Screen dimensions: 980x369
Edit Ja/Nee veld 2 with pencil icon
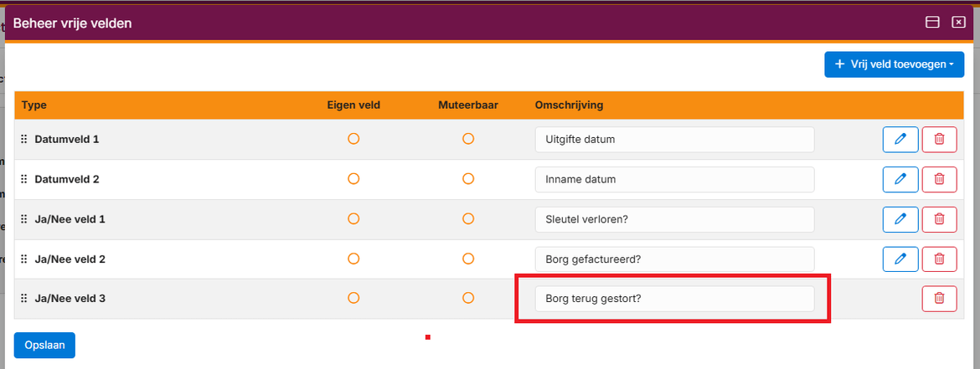tap(900, 259)
